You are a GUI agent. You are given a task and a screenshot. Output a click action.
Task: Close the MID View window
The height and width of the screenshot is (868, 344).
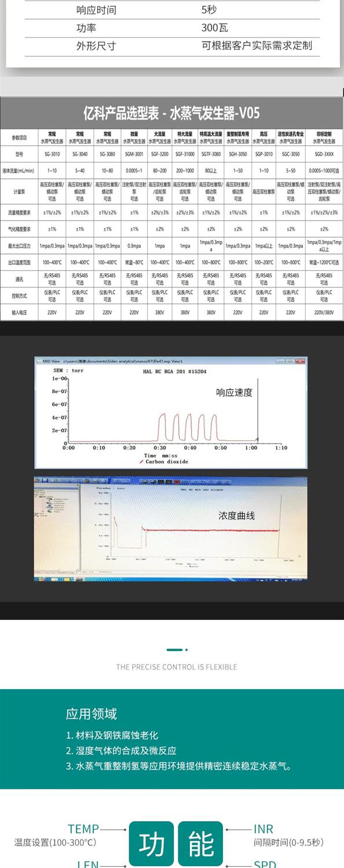point(301,361)
